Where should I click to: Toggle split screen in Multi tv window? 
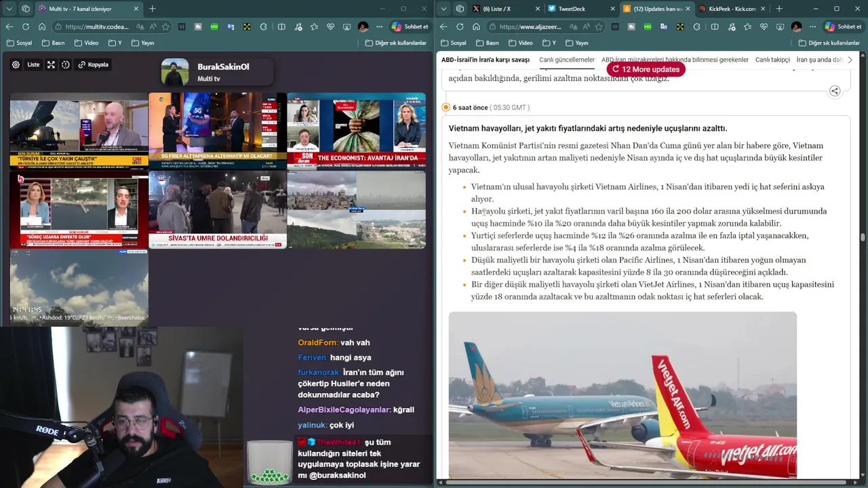(x=281, y=26)
